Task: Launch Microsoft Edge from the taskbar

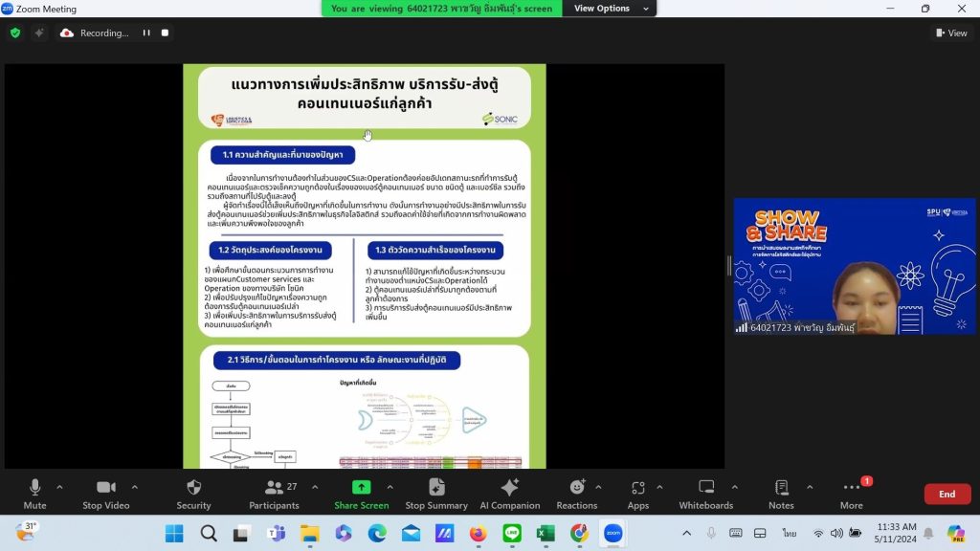Action: pyautogui.click(x=377, y=533)
